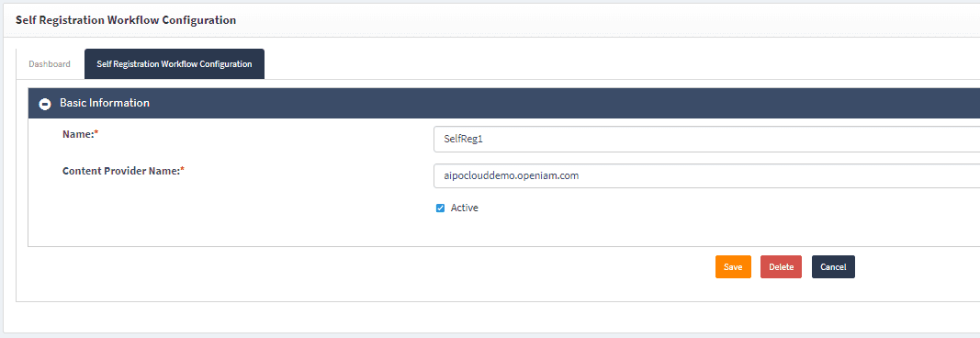This screenshot has height=338, width=980.
Task: Click the red asterisk beside Name
Action: tap(96, 133)
